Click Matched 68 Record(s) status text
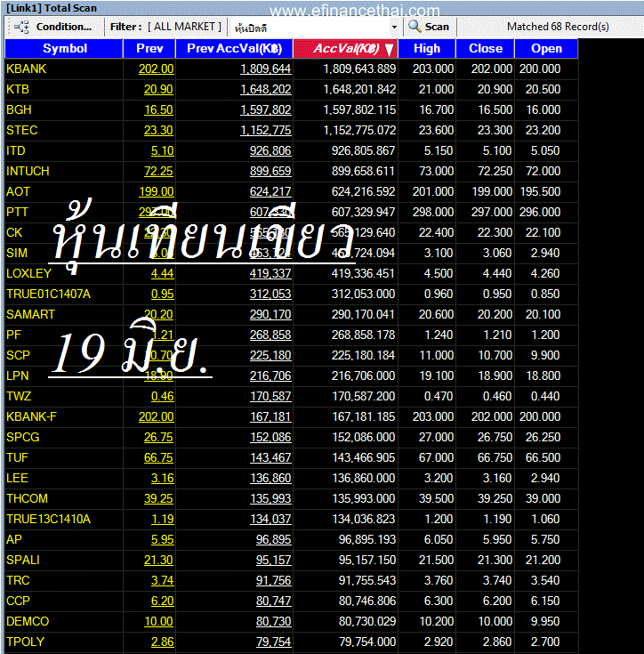 [558, 27]
